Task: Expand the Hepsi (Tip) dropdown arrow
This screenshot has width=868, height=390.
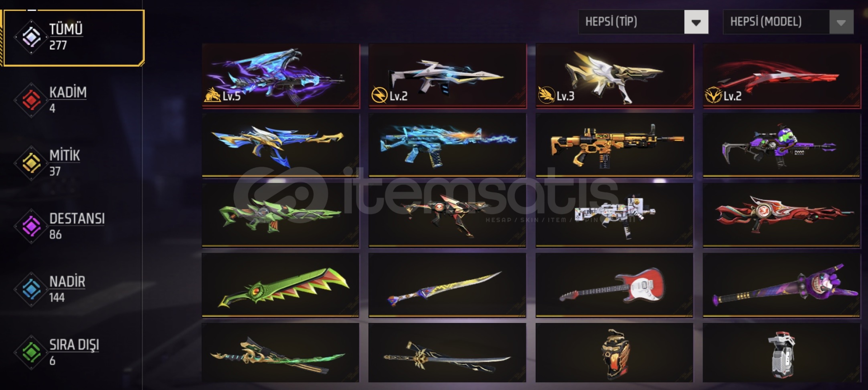Action: (696, 22)
